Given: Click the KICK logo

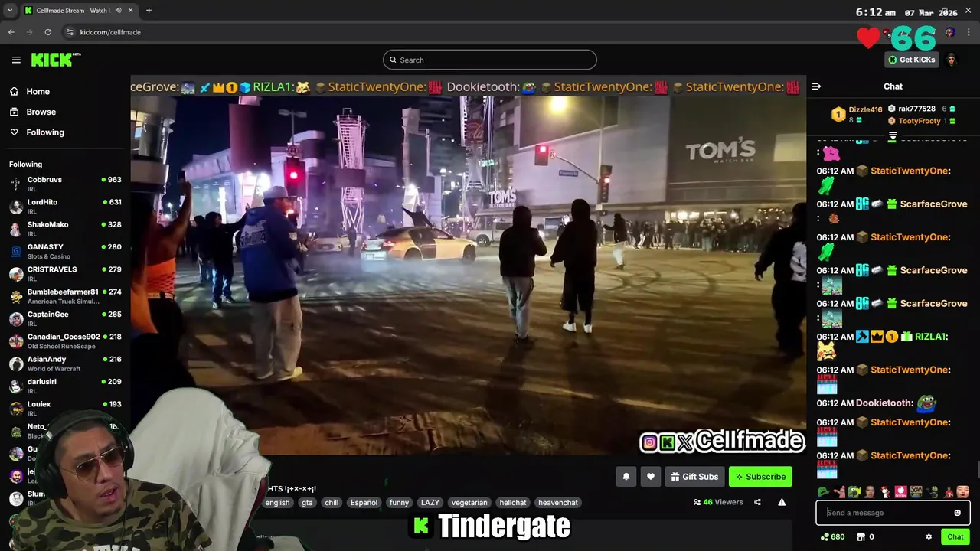Looking at the screenshot, I should pyautogui.click(x=55, y=60).
